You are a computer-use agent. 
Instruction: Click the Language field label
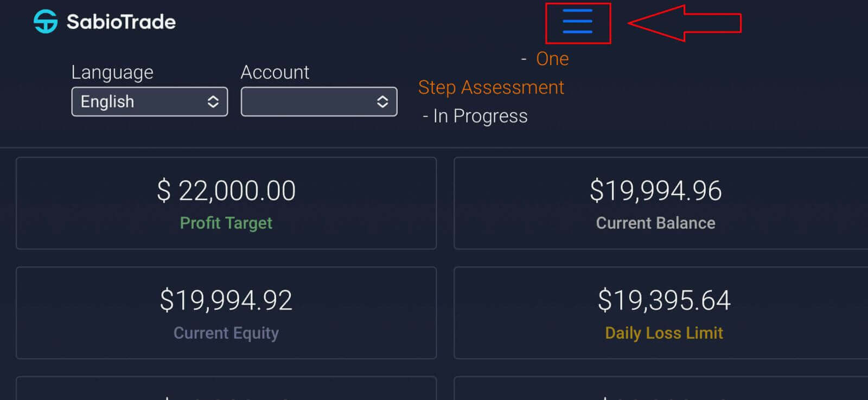click(x=112, y=72)
